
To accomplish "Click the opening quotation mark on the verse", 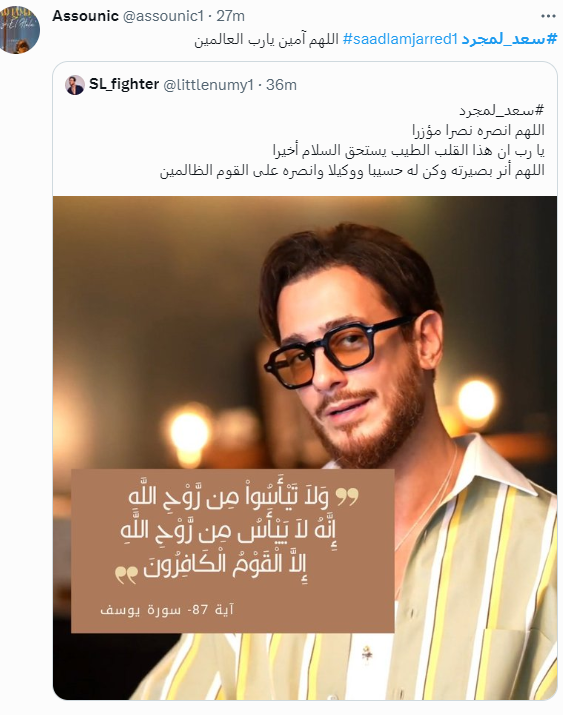I will click(x=347, y=497).
